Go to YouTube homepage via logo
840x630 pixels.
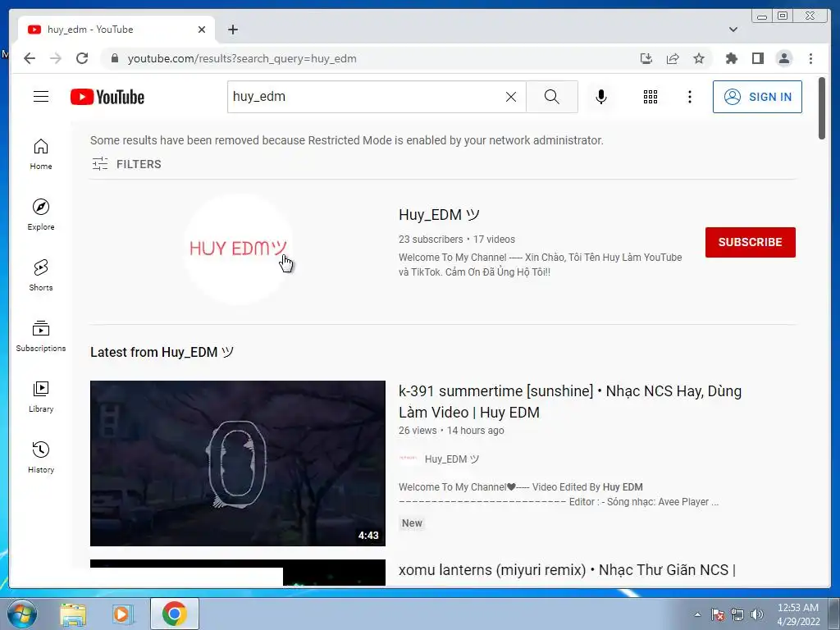(x=107, y=97)
